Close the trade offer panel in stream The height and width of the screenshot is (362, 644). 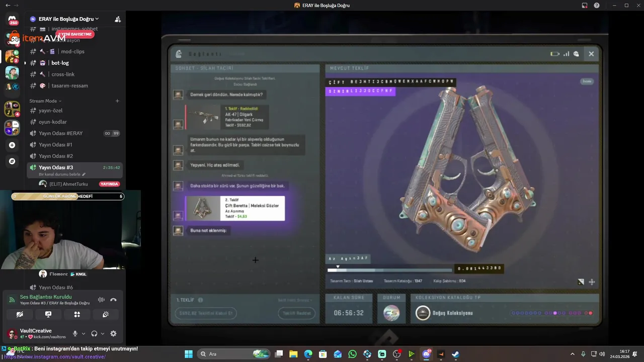591,54
